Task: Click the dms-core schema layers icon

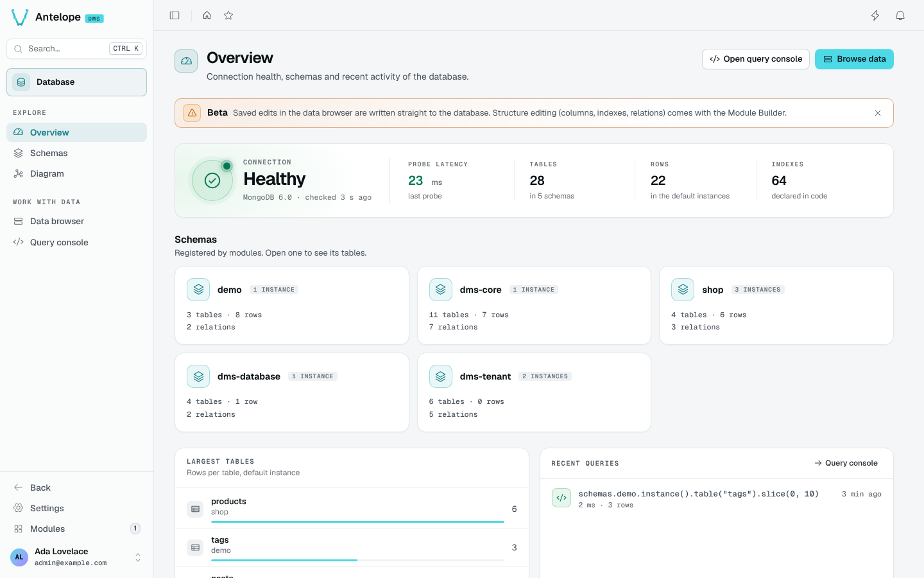Action: click(441, 290)
